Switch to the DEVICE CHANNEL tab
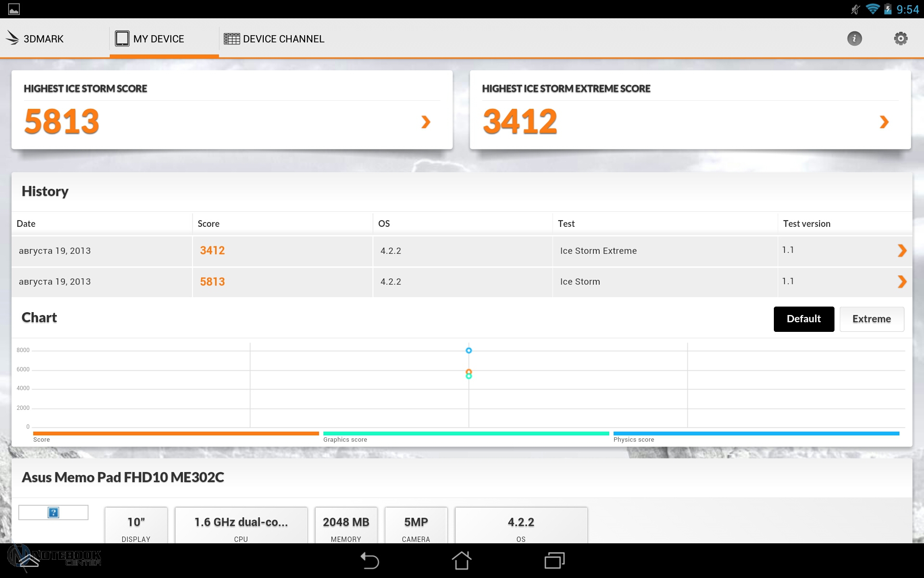The image size is (924, 578). [274, 39]
